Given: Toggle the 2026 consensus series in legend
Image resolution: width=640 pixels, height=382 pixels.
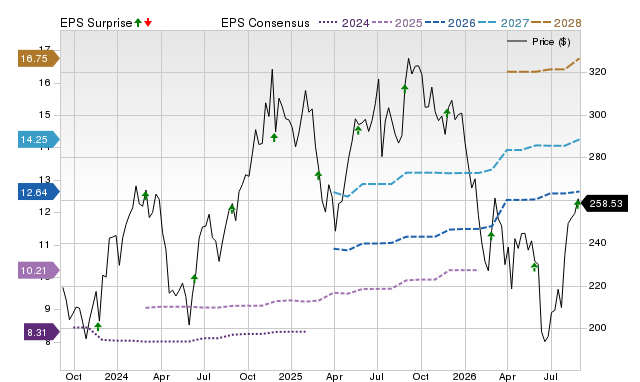Looking at the screenshot, I should pos(450,23).
